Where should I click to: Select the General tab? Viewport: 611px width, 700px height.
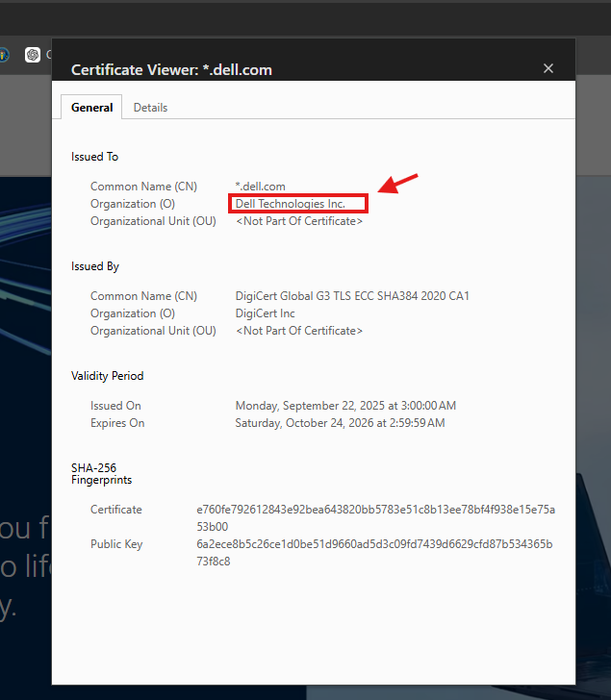click(91, 108)
